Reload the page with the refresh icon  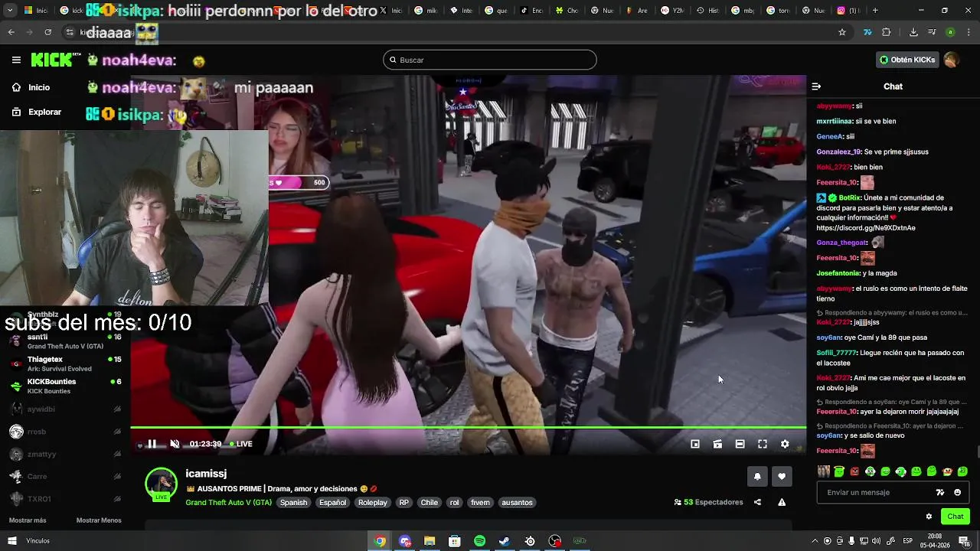point(47,32)
